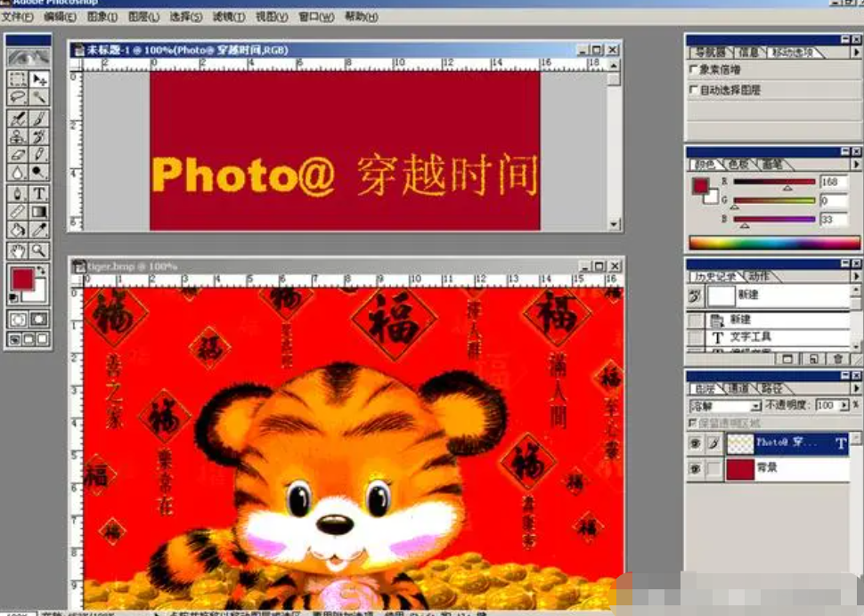This screenshot has height=616, width=864.
Task: Hide the 背景 layer with eye icon
Action: [695, 468]
